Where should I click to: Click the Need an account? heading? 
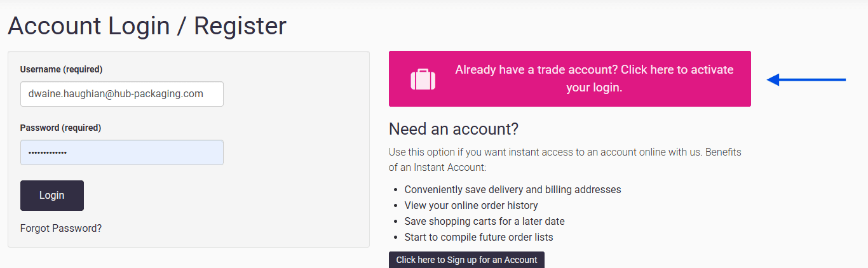(x=454, y=129)
